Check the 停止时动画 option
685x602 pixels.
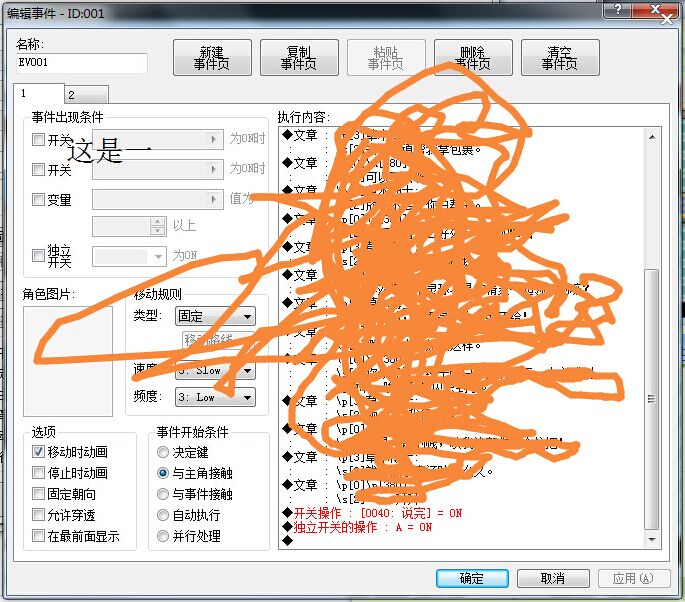(x=38, y=473)
